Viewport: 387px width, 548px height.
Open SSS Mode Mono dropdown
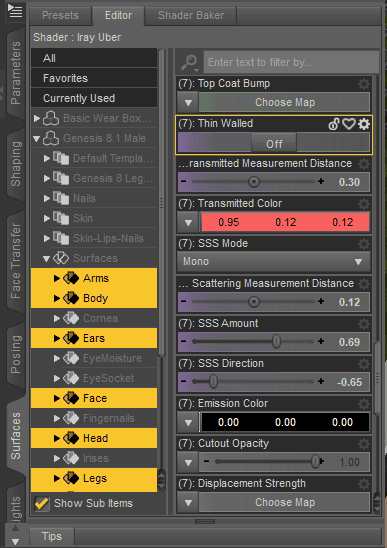tap(273, 262)
